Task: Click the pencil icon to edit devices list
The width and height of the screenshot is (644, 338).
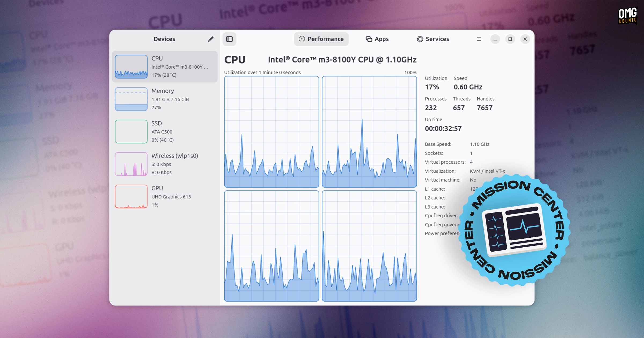Action: (211, 39)
